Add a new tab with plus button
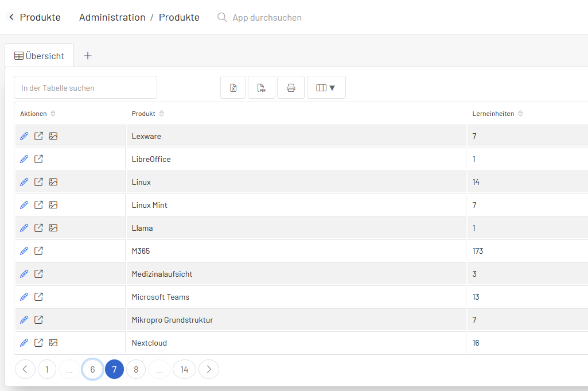The image size is (588, 391). pyautogui.click(x=88, y=56)
